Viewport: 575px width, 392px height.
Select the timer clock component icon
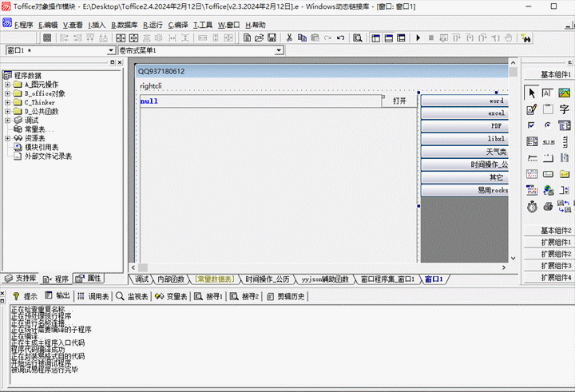(x=531, y=206)
